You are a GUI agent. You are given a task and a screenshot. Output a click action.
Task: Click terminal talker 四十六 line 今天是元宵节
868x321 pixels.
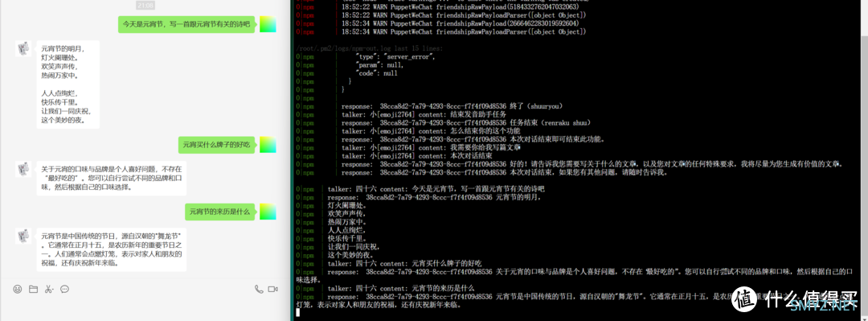(436, 189)
